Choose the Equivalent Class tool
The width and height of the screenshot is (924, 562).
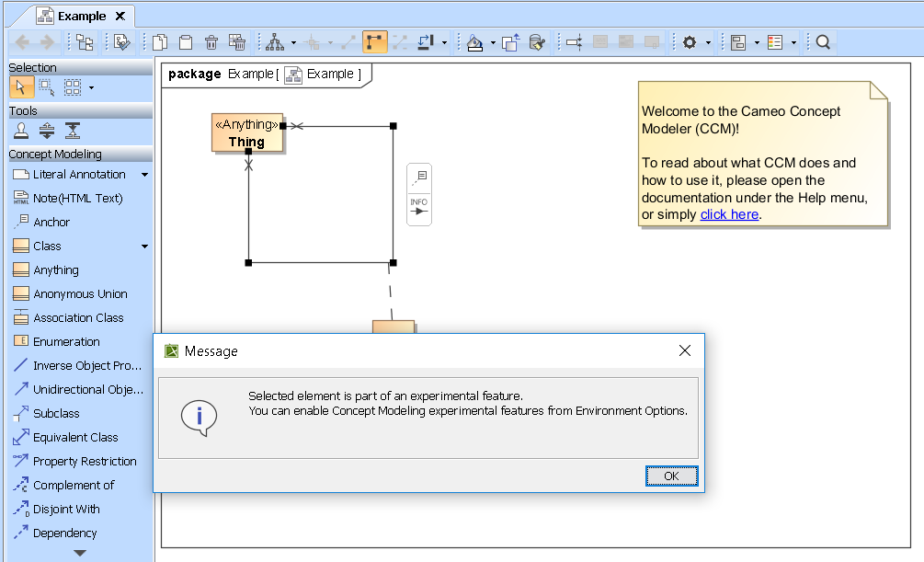[75, 438]
